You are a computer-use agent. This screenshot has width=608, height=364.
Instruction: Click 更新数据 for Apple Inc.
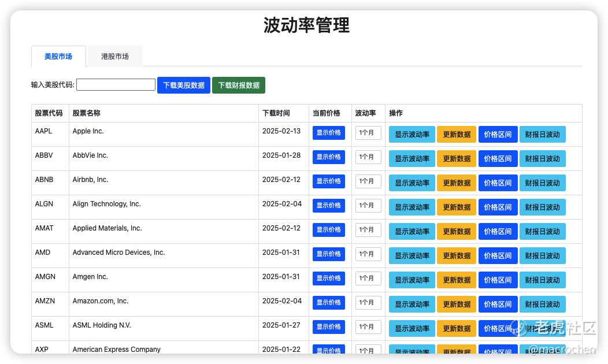[457, 135]
